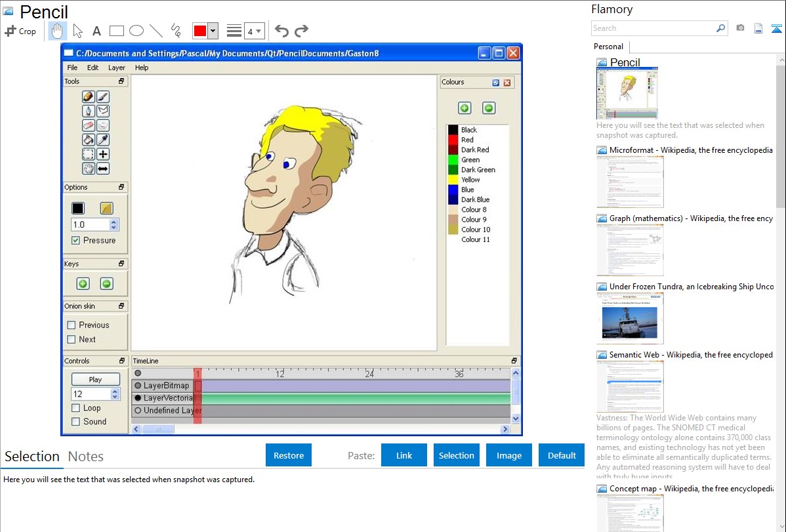Pick the text annotation tool 'A'

coord(96,31)
